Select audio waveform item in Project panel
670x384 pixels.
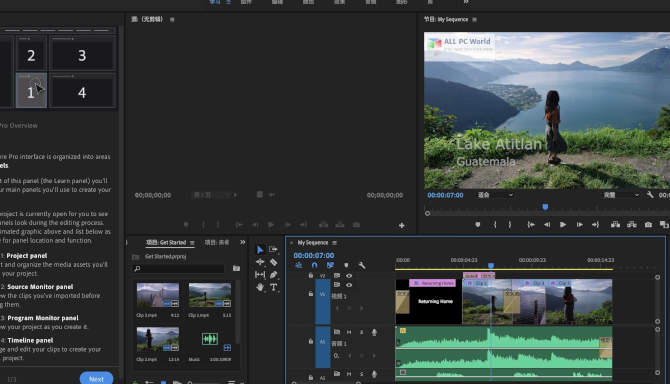210,339
